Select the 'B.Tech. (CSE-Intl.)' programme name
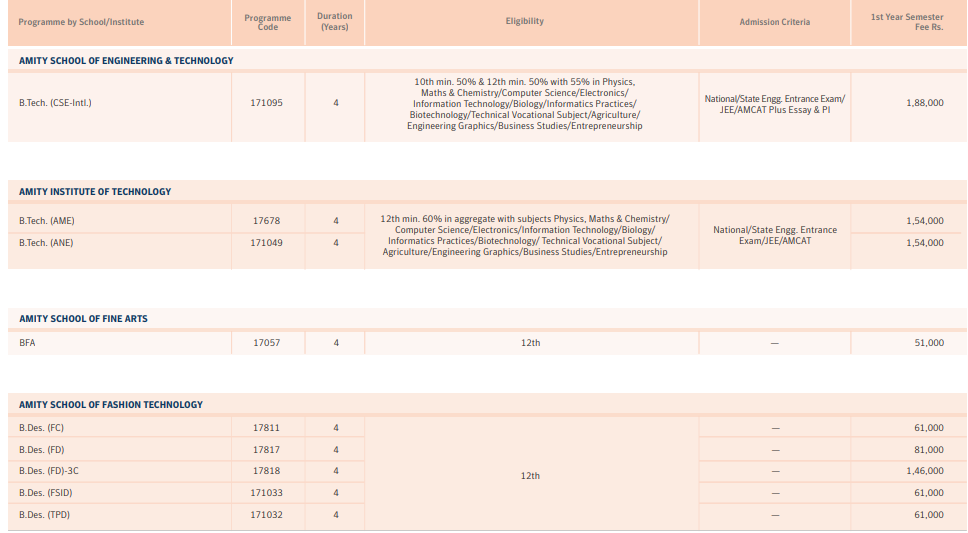This screenshot has height=533, width=968. (55, 103)
